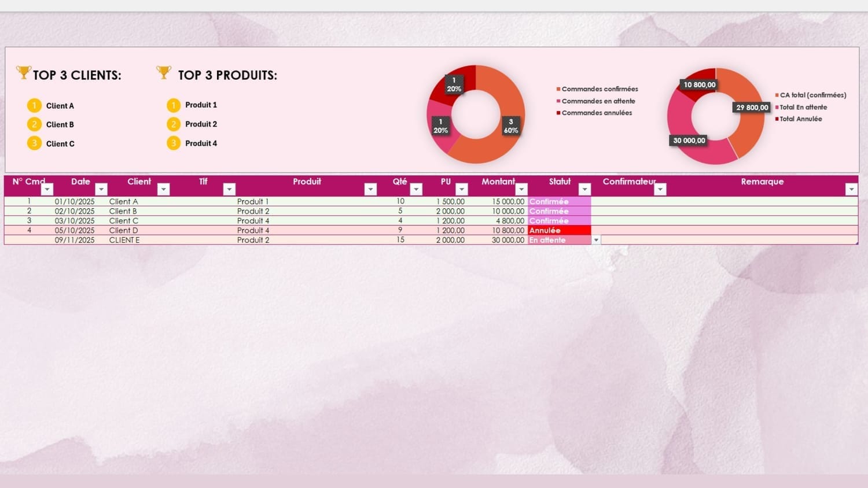
Task: Click the TOP 3 CLIENTS: heading
Action: (77, 75)
